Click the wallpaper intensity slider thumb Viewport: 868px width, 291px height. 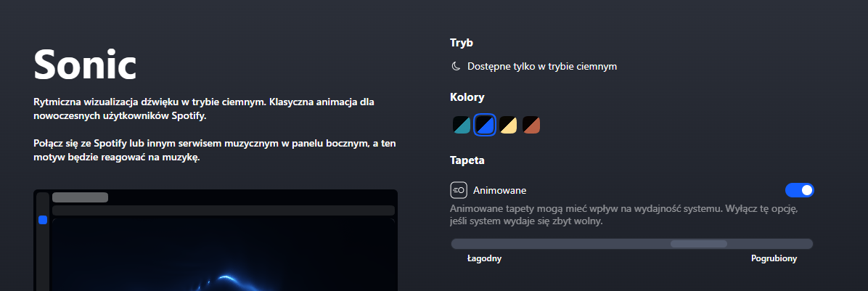pyautogui.click(x=699, y=244)
